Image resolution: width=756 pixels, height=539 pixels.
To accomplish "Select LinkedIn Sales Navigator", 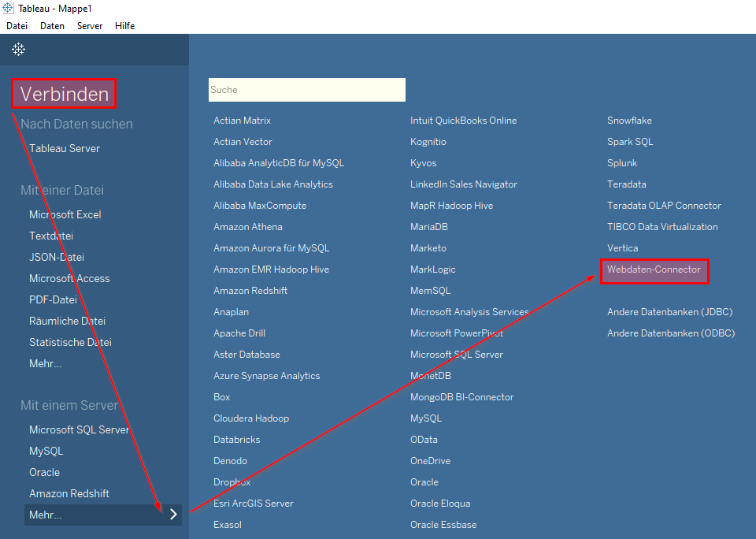I will (x=464, y=184).
